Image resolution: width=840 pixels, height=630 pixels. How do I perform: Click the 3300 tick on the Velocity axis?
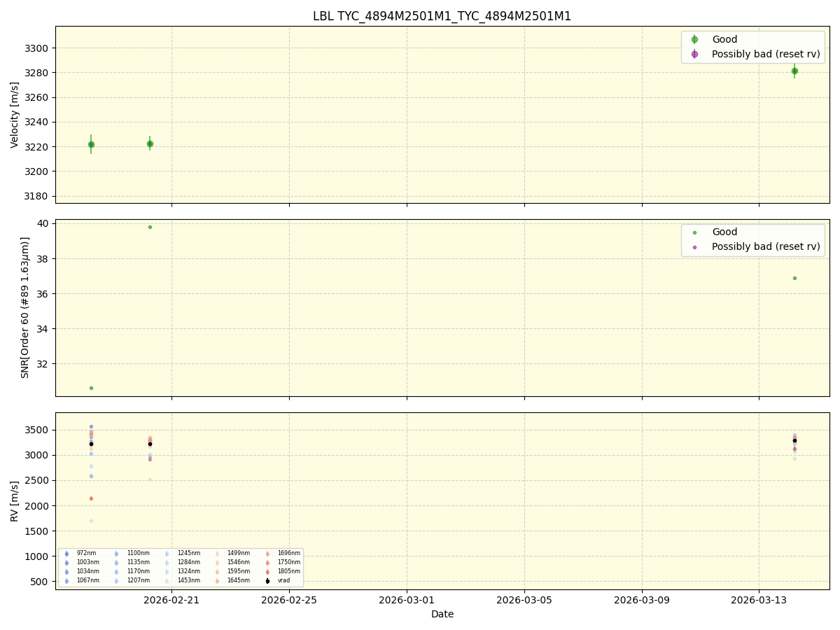pyautogui.click(x=38, y=48)
